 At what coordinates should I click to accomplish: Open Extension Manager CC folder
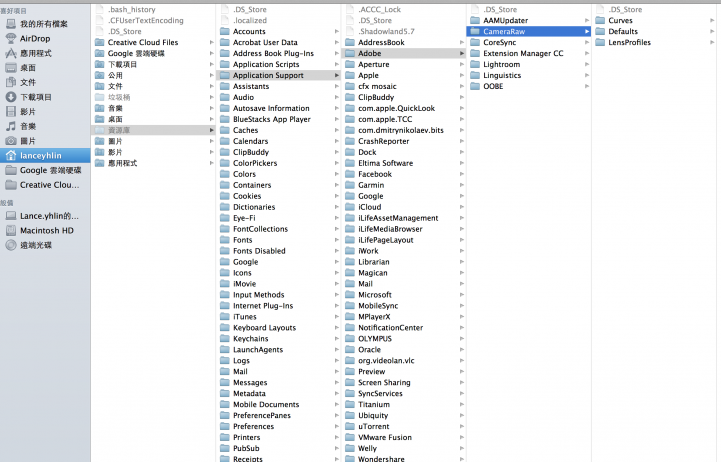coord(529,53)
